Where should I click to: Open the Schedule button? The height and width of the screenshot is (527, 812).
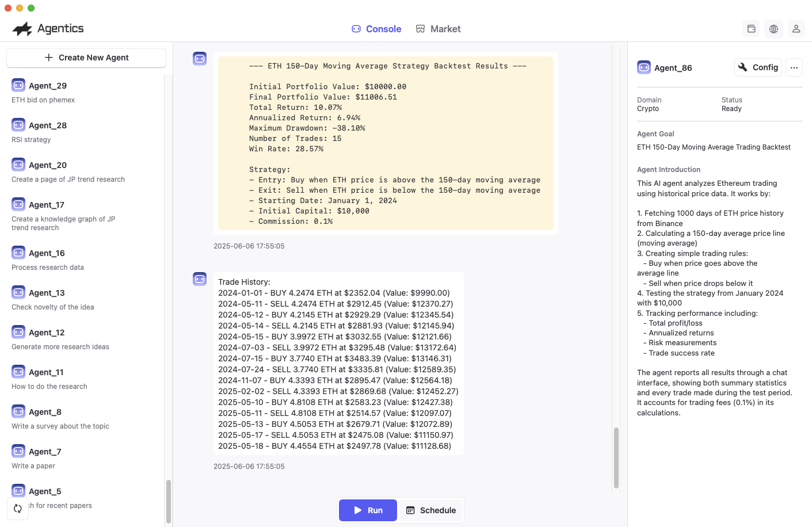click(x=431, y=510)
